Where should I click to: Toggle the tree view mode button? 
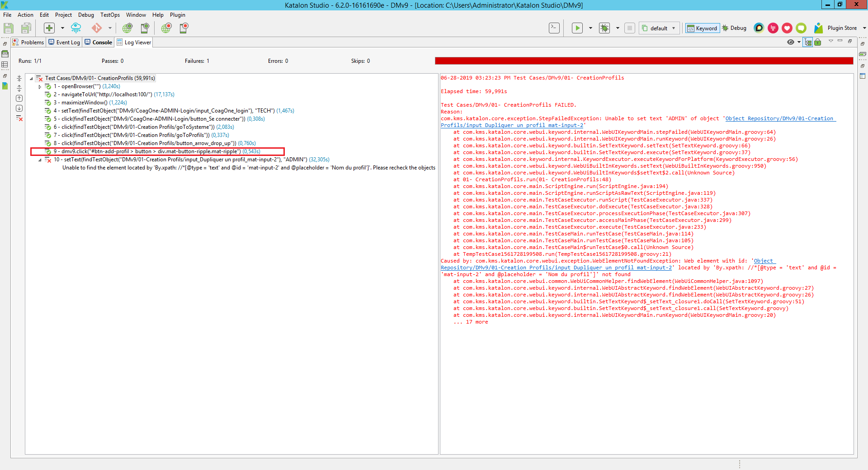[x=808, y=42]
